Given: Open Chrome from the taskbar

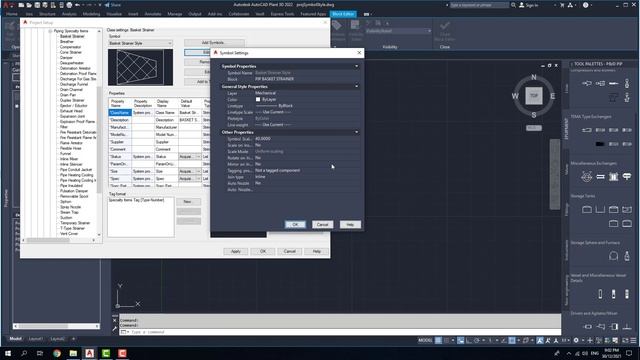Looking at the screenshot, I should (x=57, y=353).
